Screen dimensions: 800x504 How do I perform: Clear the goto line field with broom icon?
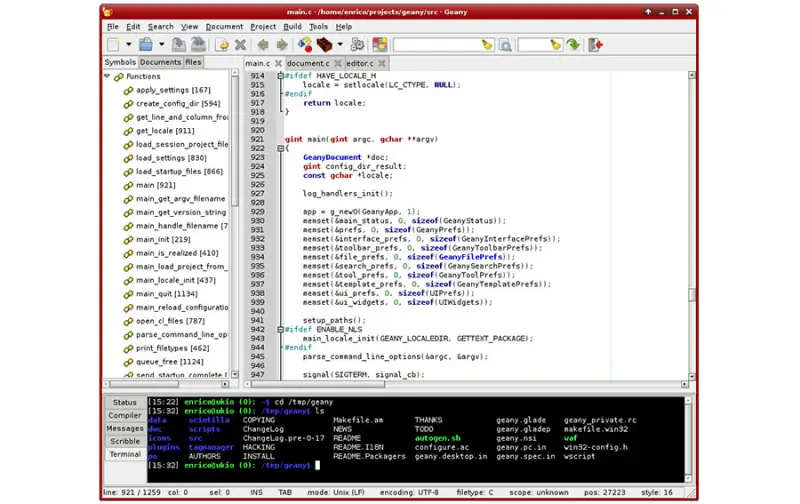point(556,45)
